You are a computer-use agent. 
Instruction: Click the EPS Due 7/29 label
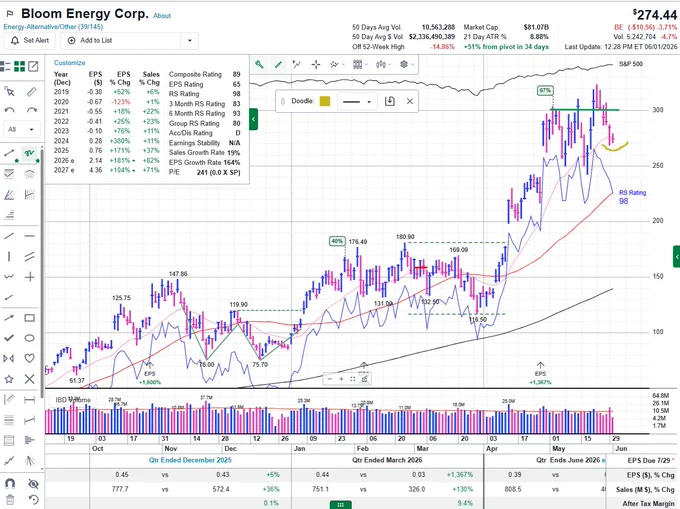651,460
